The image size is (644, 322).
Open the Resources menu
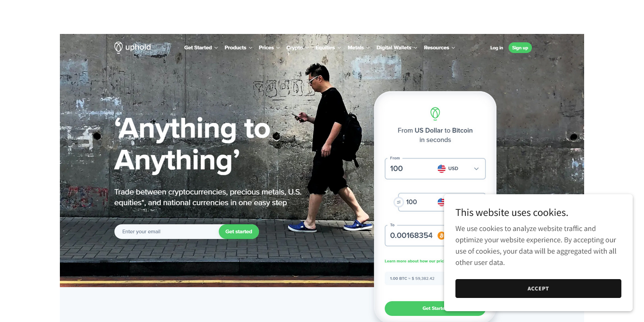tap(439, 48)
